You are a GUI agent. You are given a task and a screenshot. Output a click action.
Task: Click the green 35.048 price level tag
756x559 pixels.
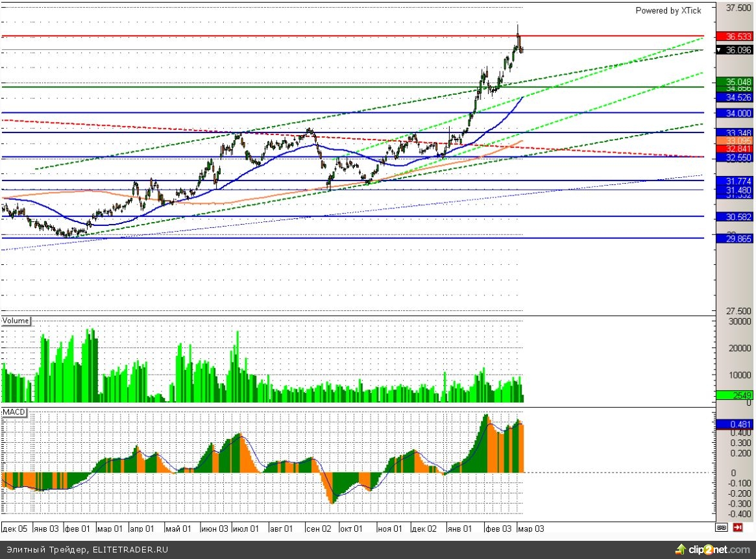734,81
